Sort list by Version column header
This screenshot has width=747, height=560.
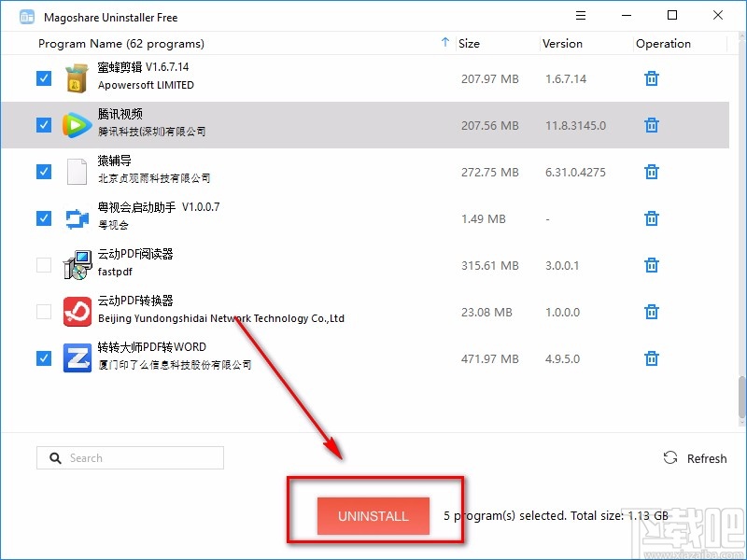point(562,43)
